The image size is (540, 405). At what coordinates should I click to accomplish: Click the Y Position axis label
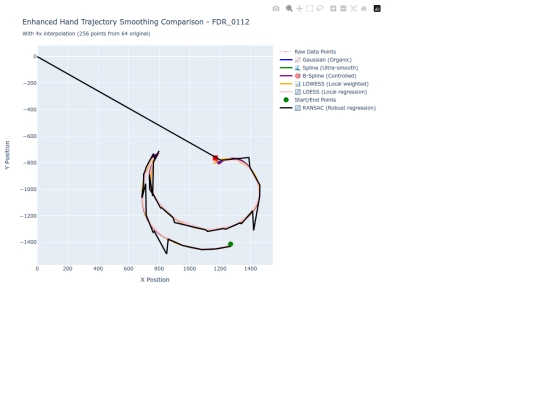[7, 155]
